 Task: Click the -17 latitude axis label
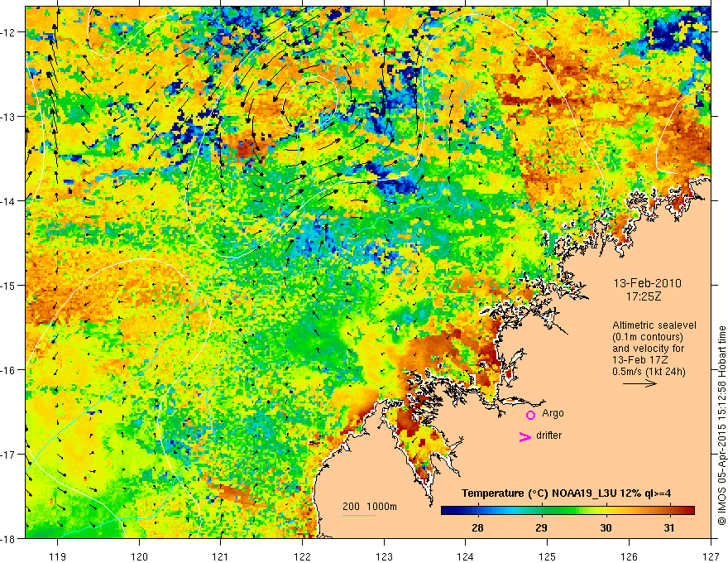click(8, 454)
